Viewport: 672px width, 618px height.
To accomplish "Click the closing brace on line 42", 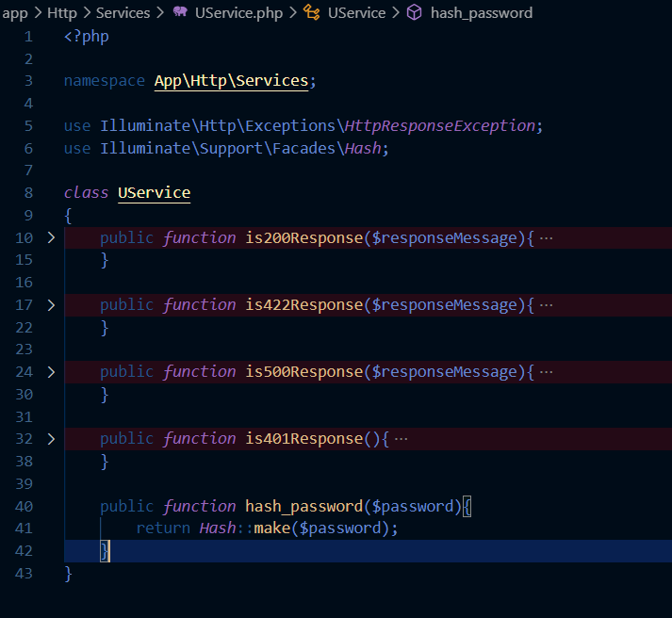I will [x=104, y=551].
